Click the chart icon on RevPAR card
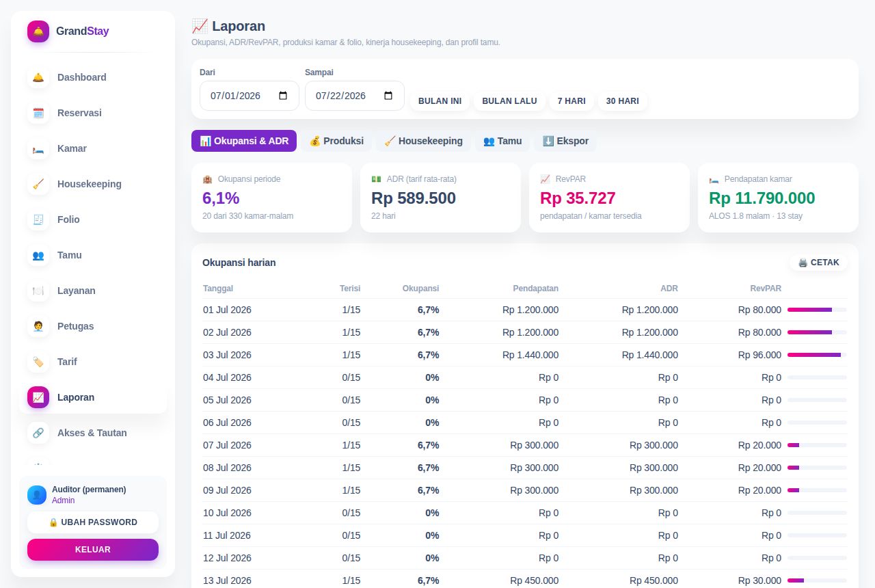 (545, 179)
